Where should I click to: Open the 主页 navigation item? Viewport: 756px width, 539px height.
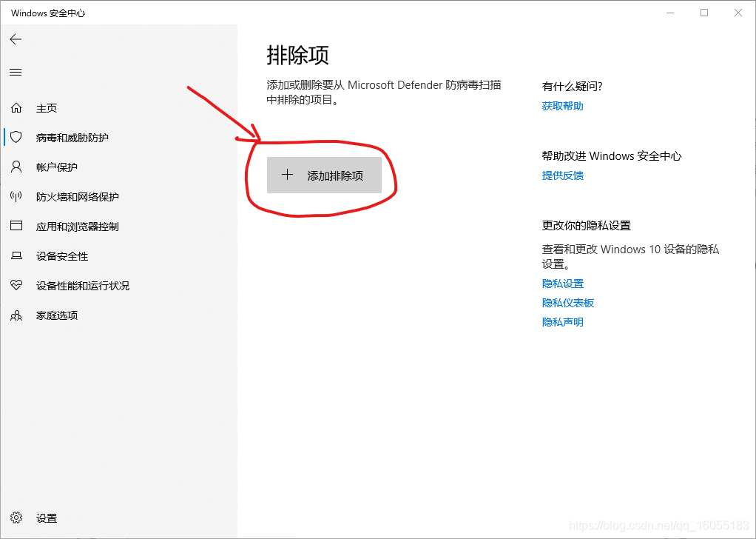tap(118, 108)
